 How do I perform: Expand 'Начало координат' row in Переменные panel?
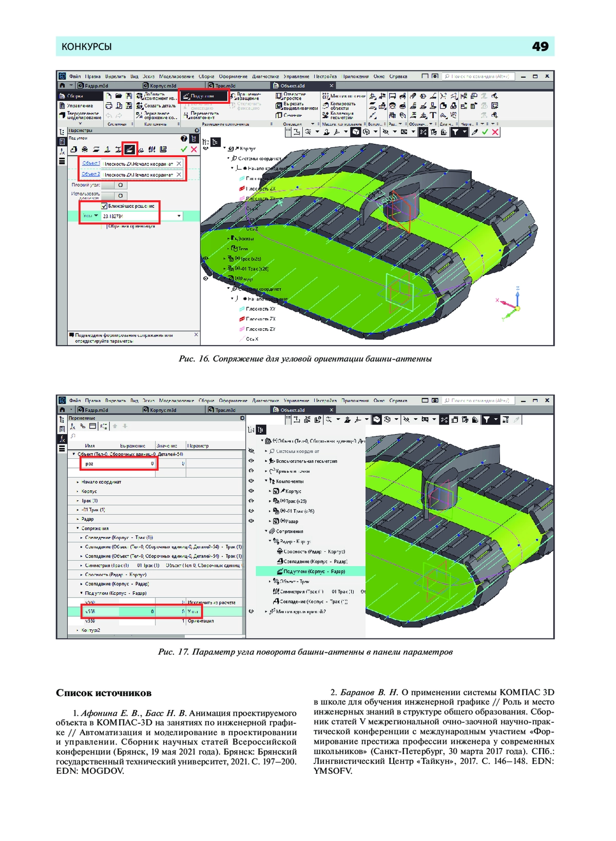[x=78, y=482]
